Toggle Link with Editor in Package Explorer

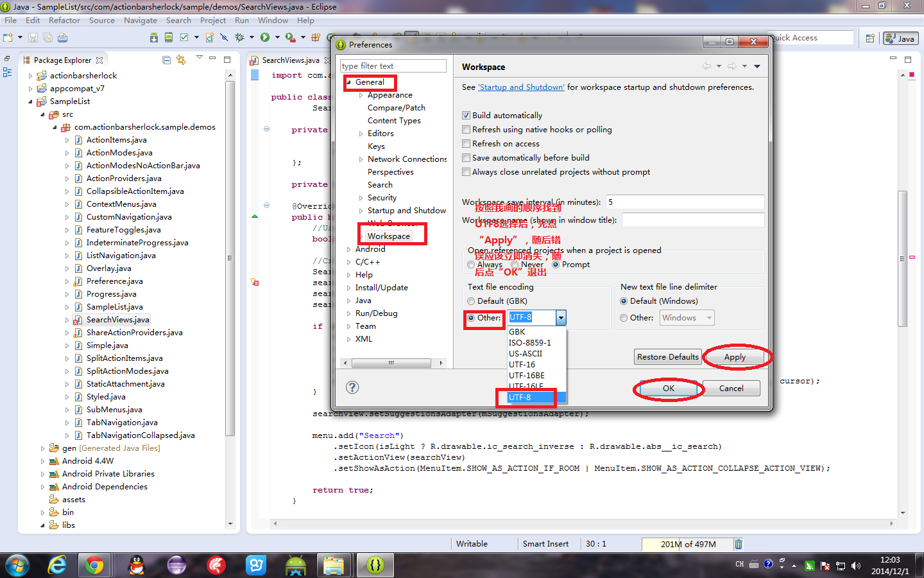(x=181, y=60)
